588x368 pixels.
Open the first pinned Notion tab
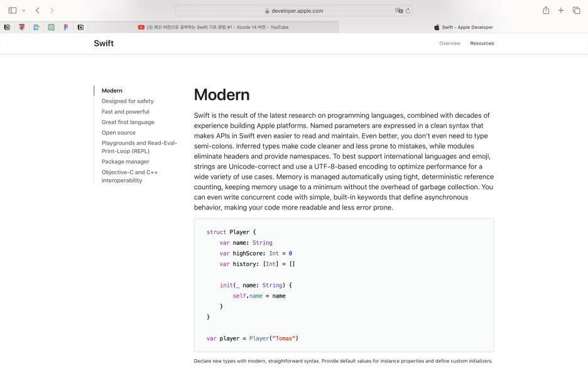7,27
